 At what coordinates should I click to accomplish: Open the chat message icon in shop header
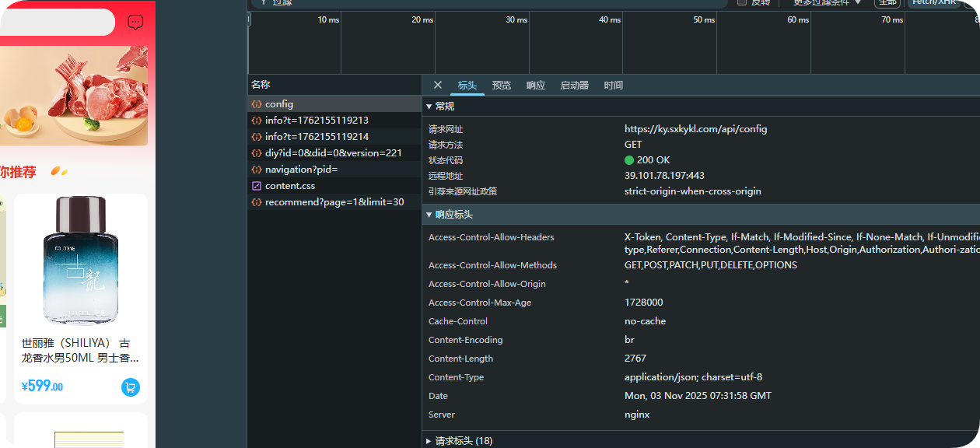(135, 23)
